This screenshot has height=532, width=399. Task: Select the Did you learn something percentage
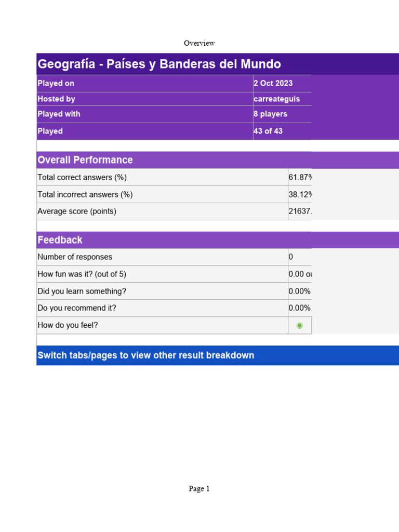click(300, 291)
